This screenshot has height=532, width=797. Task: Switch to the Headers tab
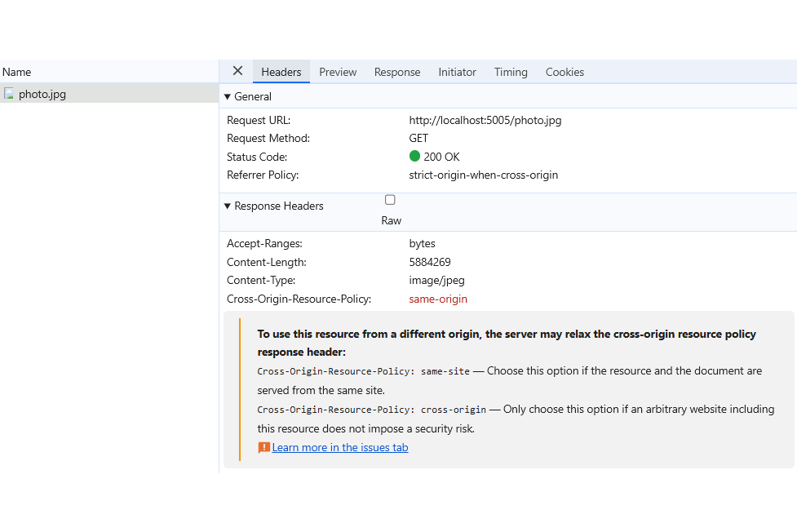pos(281,72)
